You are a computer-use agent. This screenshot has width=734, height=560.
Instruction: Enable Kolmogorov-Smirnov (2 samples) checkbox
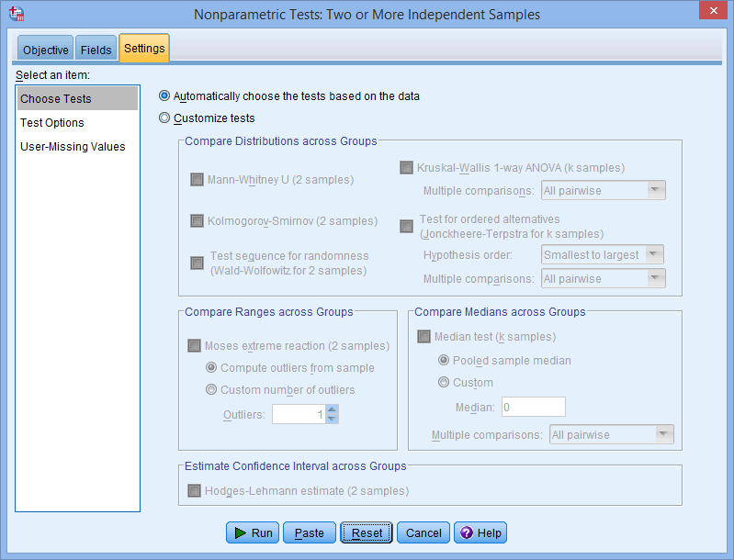(x=198, y=221)
